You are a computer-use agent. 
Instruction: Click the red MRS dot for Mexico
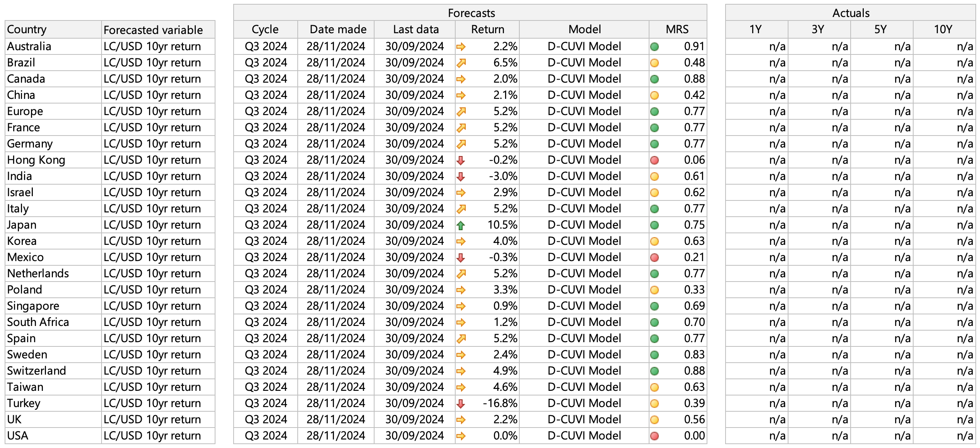point(654,258)
